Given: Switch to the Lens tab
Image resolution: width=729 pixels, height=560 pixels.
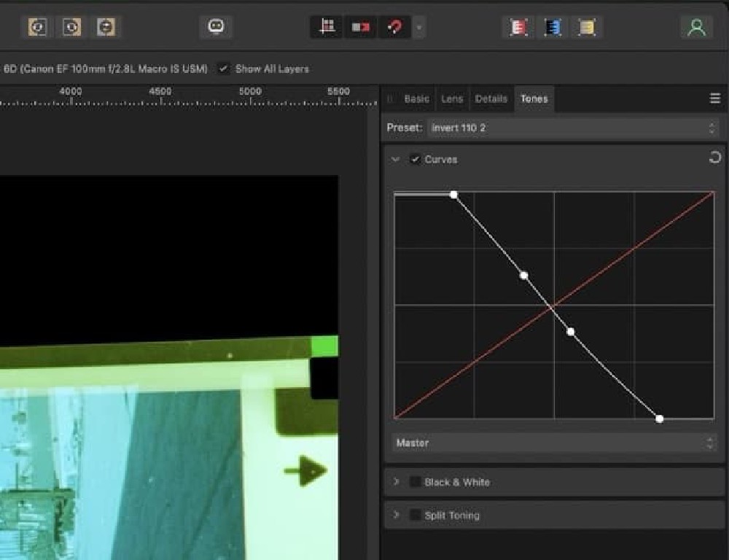Looking at the screenshot, I should pos(452,98).
